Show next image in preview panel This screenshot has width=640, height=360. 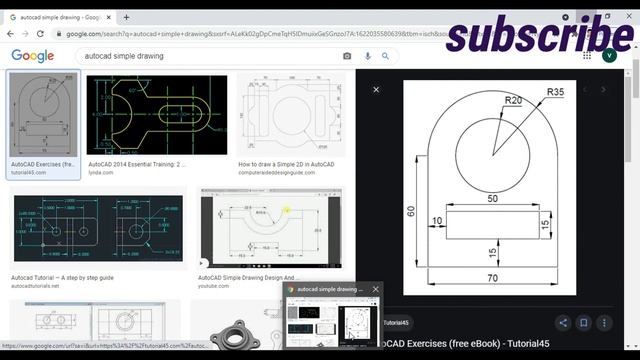pos(603,89)
